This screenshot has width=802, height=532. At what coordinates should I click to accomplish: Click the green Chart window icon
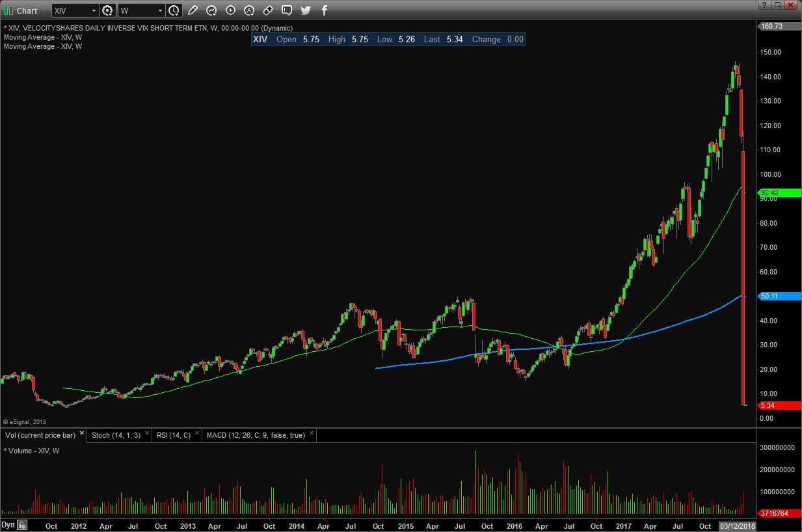(x=8, y=10)
